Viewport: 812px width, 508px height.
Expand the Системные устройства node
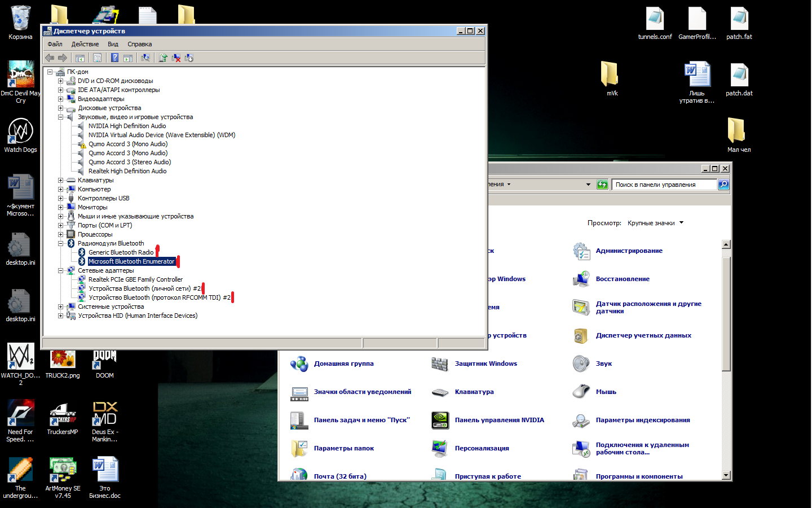(x=61, y=306)
